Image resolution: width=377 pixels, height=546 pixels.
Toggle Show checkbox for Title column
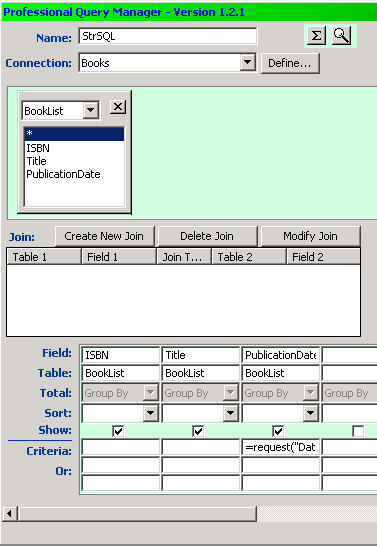click(198, 431)
